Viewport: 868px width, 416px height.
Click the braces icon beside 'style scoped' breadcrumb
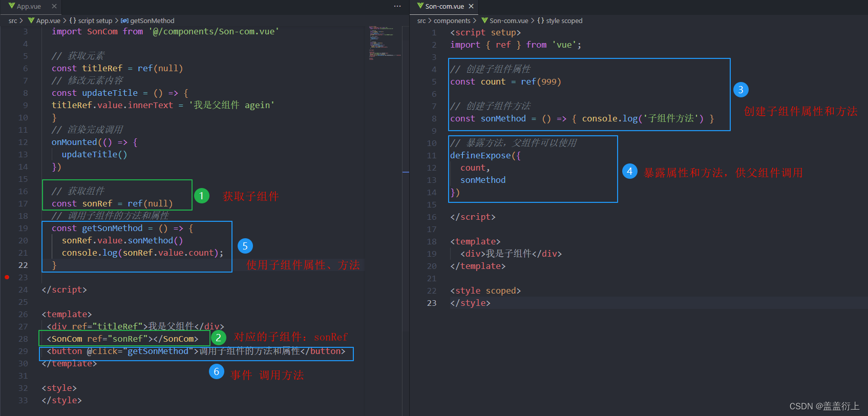tap(541, 21)
